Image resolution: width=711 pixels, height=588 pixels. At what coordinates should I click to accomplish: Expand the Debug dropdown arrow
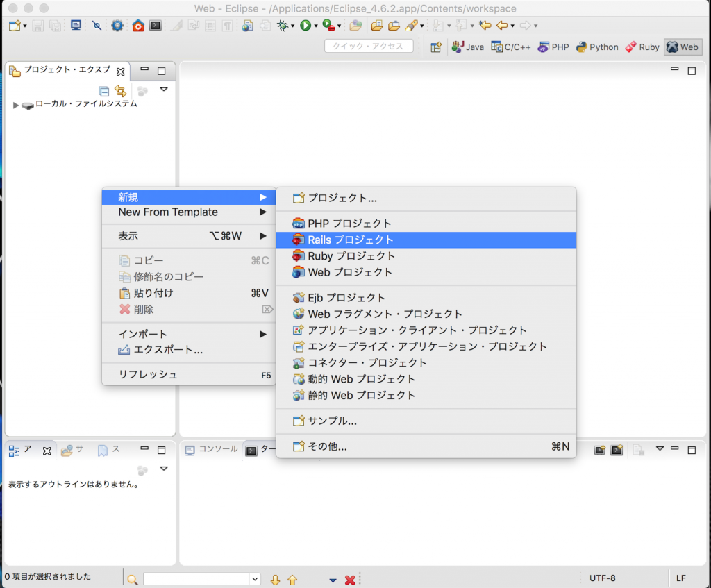(x=292, y=26)
